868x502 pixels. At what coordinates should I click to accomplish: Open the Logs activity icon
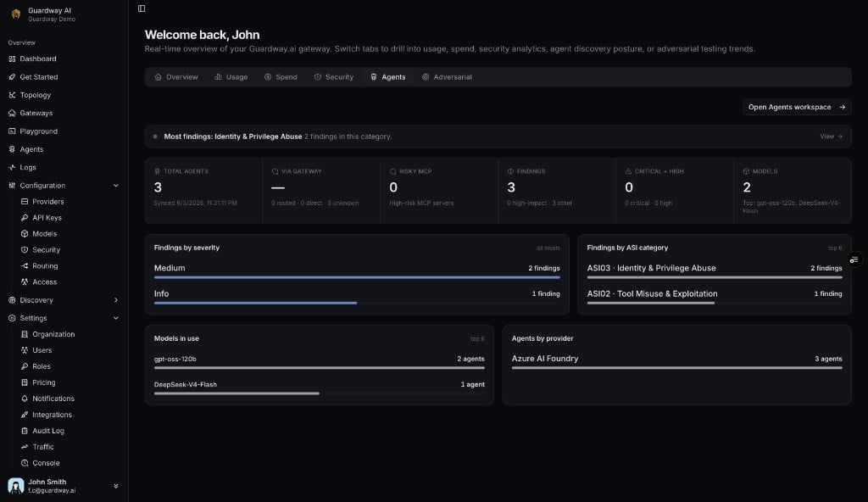pos(12,167)
